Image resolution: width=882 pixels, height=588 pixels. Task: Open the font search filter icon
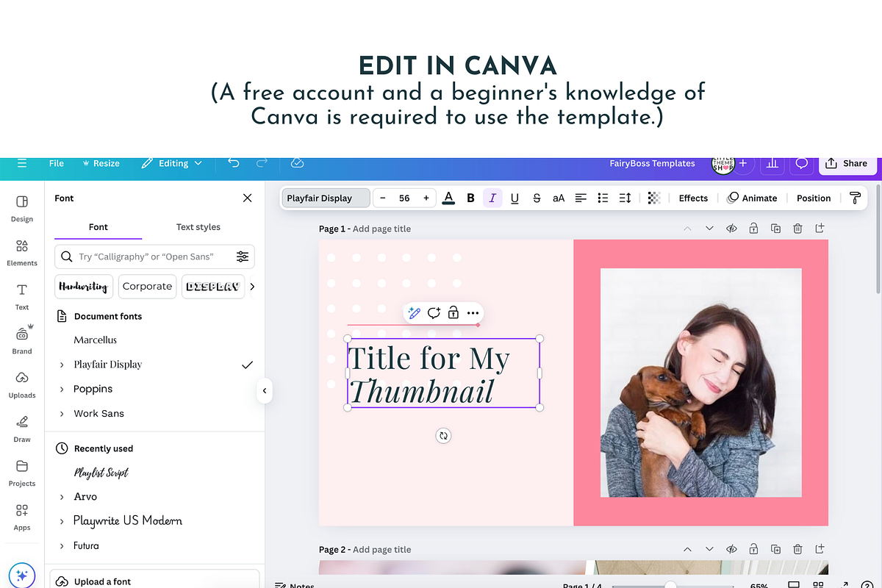click(243, 257)
